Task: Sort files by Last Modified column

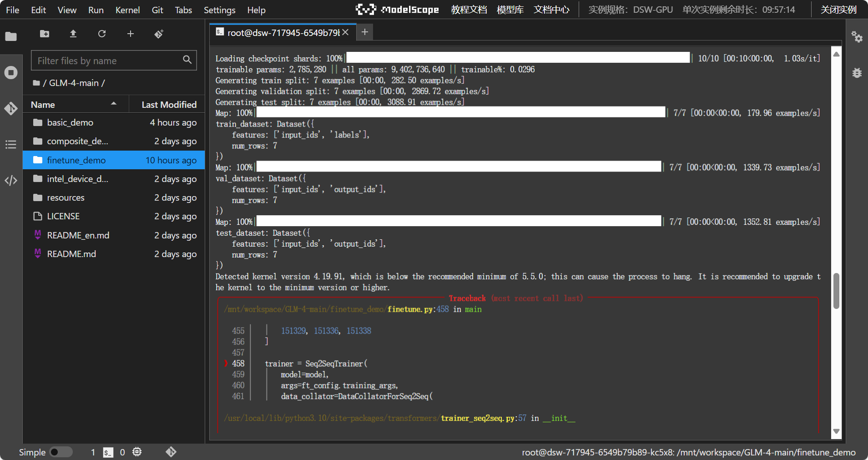Action: (169, 105)
